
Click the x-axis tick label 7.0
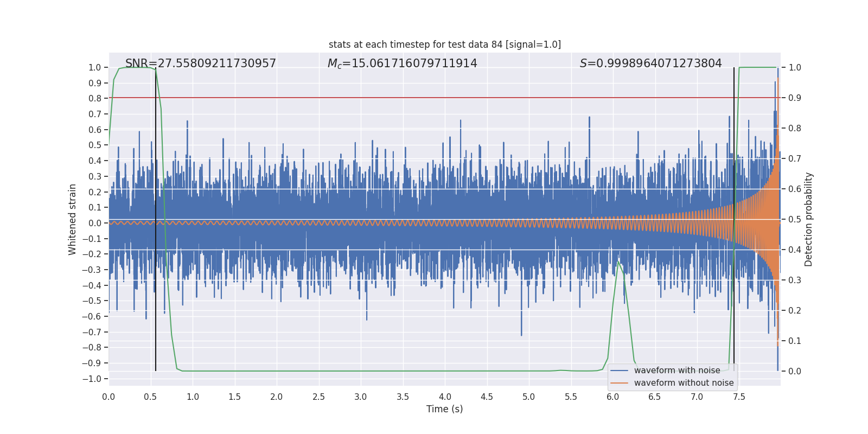click(697, 397)
